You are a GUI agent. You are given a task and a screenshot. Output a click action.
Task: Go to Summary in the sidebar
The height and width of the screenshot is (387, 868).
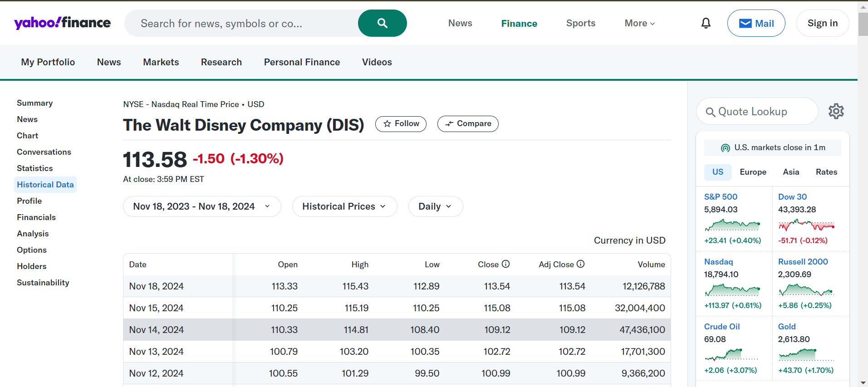35,103
